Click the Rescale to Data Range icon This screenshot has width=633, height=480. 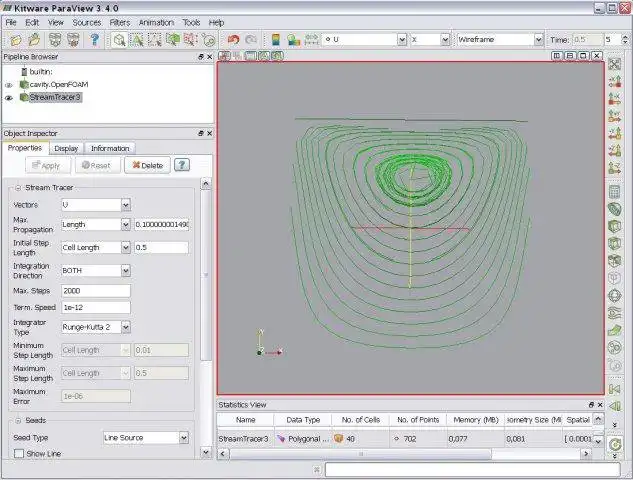pos(312,40)
